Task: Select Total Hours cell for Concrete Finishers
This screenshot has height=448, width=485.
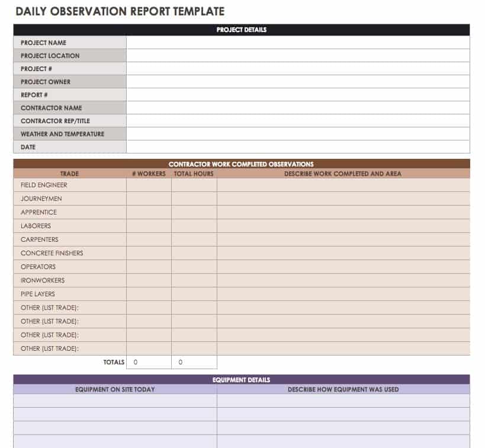Action: tap(194, 253)
